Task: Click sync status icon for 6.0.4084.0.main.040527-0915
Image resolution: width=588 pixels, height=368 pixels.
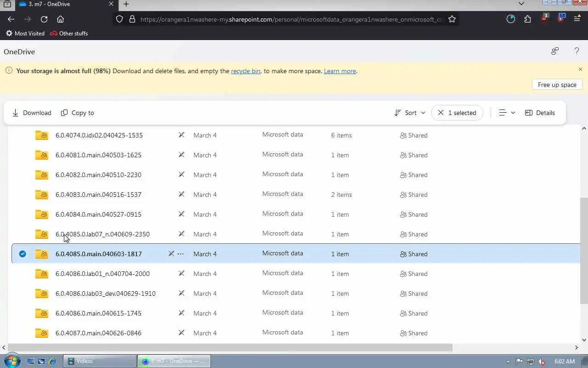Action: [181, 214]
